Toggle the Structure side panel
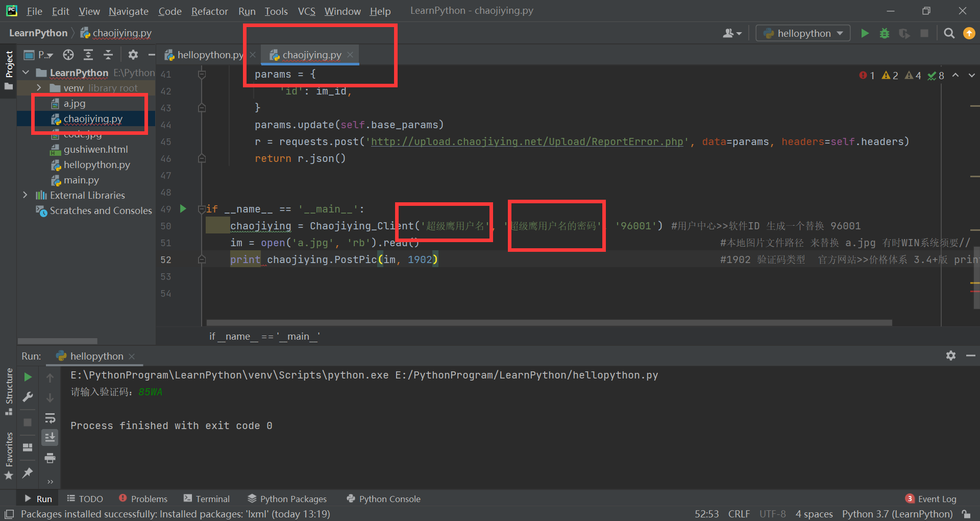 click(9, 391)
